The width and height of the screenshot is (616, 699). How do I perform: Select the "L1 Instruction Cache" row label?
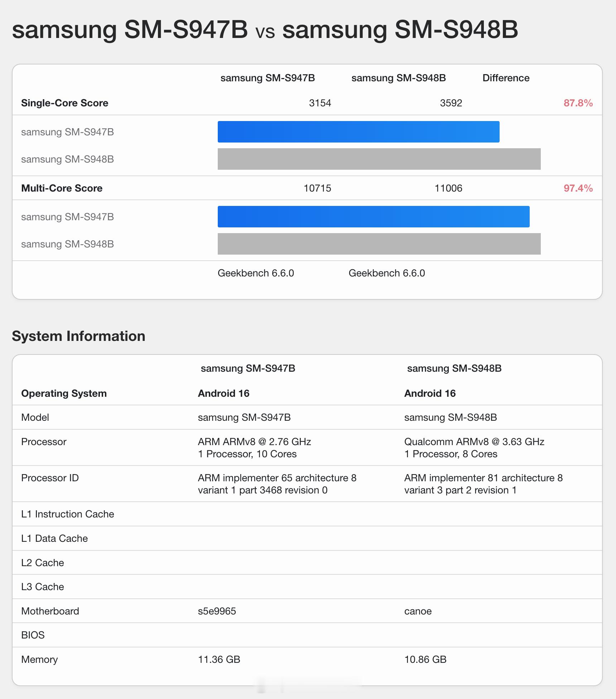(x=68, y=514)
